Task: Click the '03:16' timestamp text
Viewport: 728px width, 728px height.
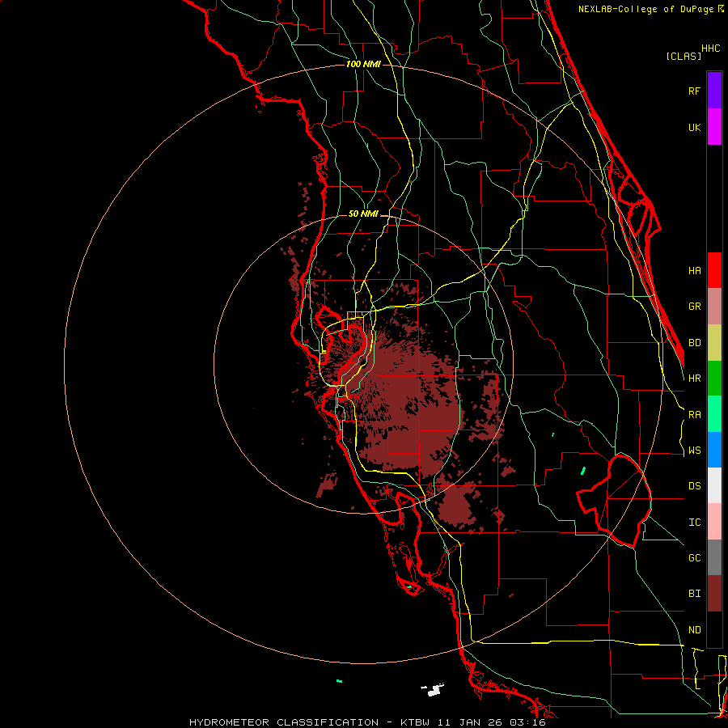Action: coord(529,722)
